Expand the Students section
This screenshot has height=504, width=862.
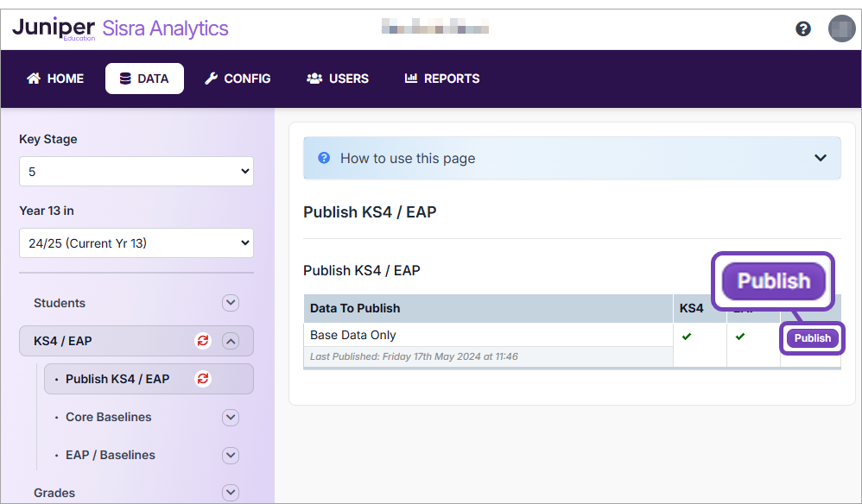pyautogui.click(x=230, y=303)
